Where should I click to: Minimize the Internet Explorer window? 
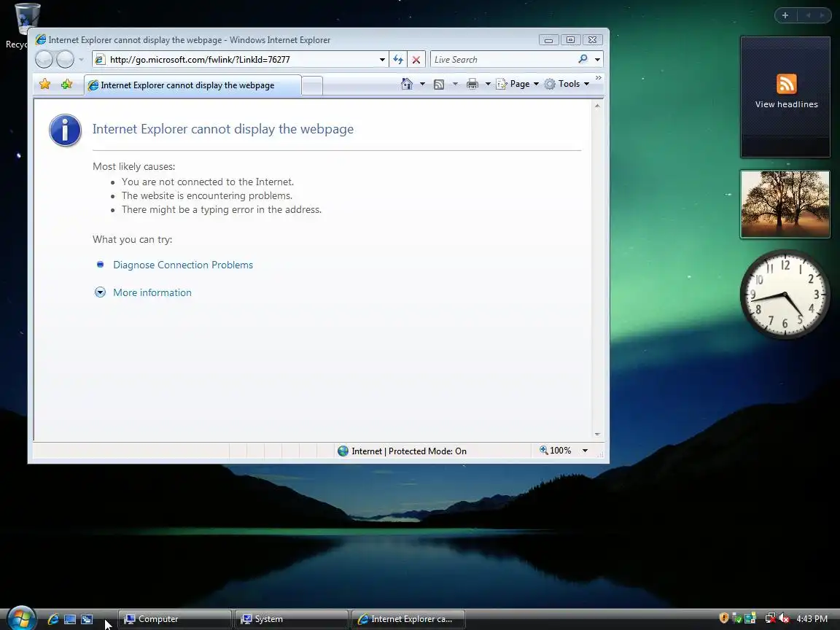(548, 40)
